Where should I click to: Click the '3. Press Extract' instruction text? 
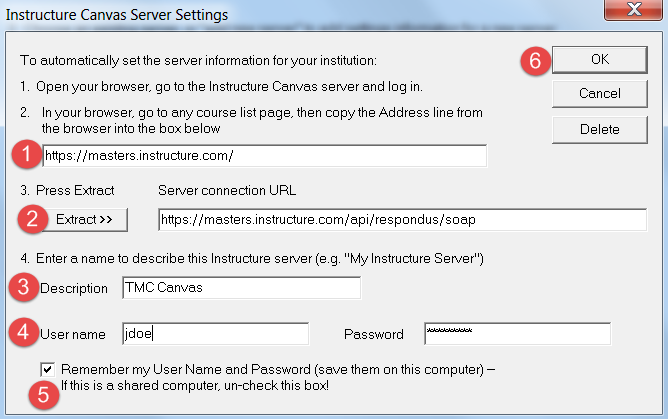coord(67,190)
